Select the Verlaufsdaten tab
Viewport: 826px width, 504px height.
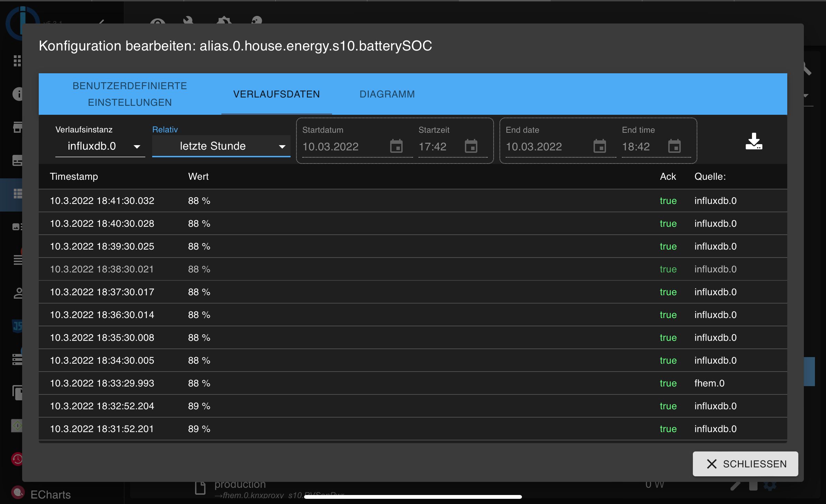[276, 94]
